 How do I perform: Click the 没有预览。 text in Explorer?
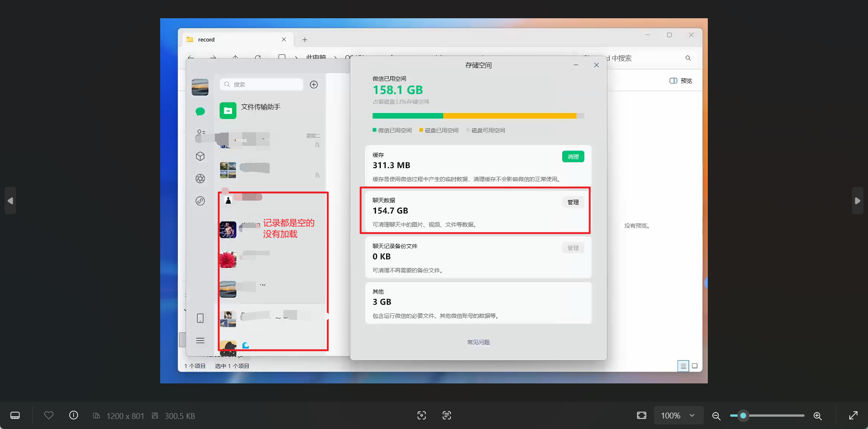637,226
